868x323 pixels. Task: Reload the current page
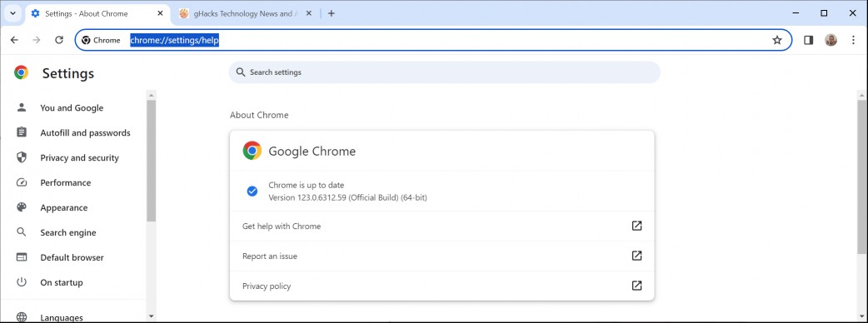tap(59, 40)
